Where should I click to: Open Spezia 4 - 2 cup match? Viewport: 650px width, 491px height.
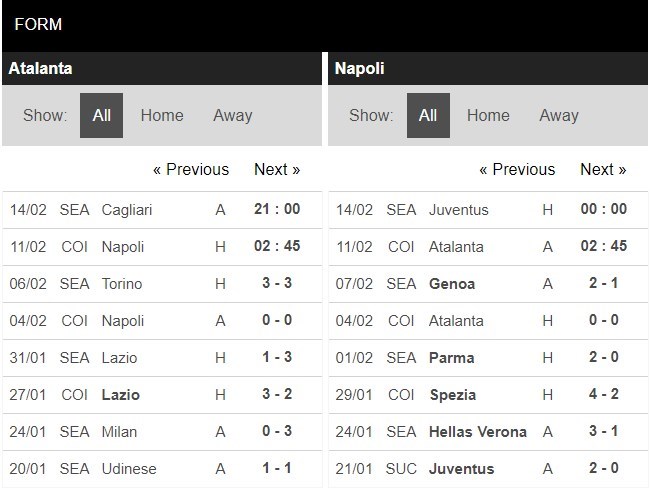[x=603, y=395]
